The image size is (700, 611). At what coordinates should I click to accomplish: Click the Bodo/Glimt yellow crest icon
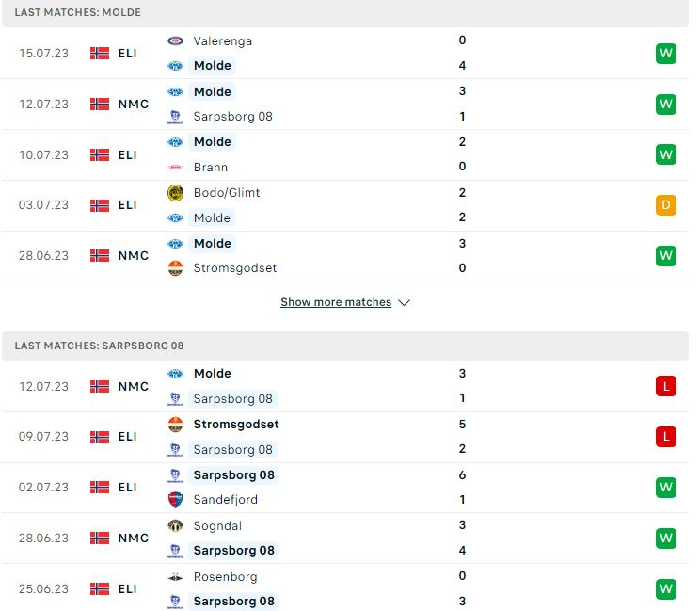click(175, 193)
